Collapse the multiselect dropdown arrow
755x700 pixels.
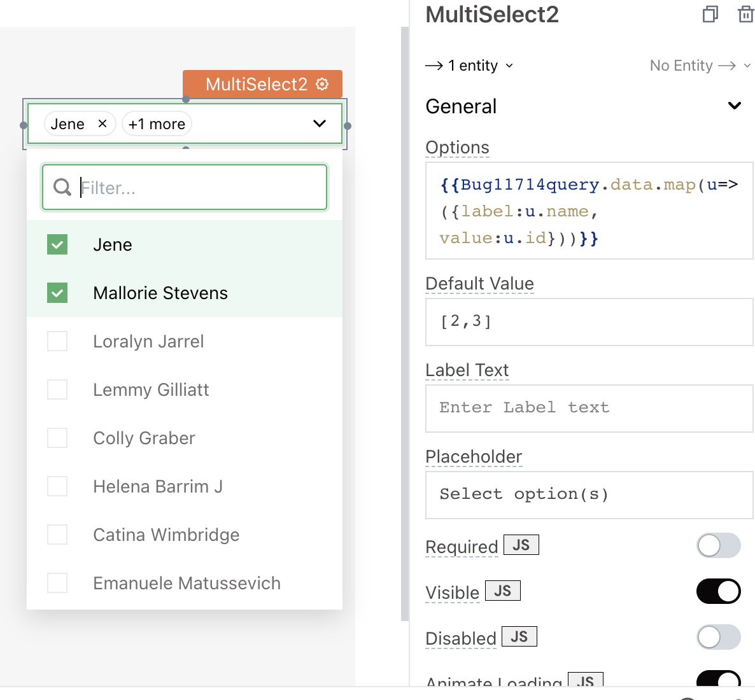tap(320, 123)
